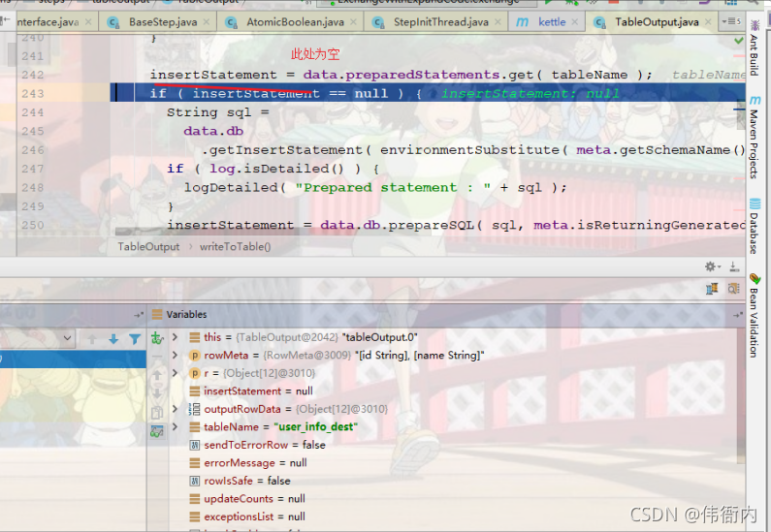Close the StepInitThread.java tab
Screen dimensions: 771x532
pos(498,22)
